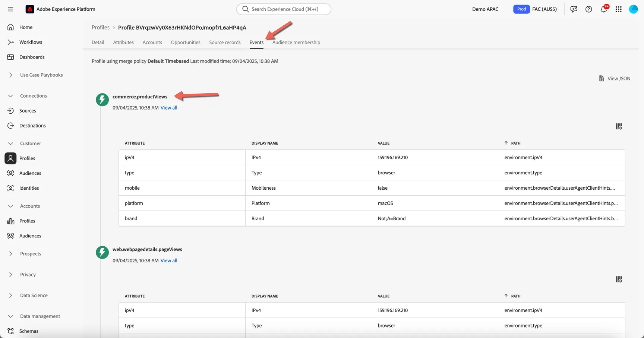Expand Use Case Playbooks section
Image resolution: width=644 pixels, height=338 pixels.
point(10,75)
